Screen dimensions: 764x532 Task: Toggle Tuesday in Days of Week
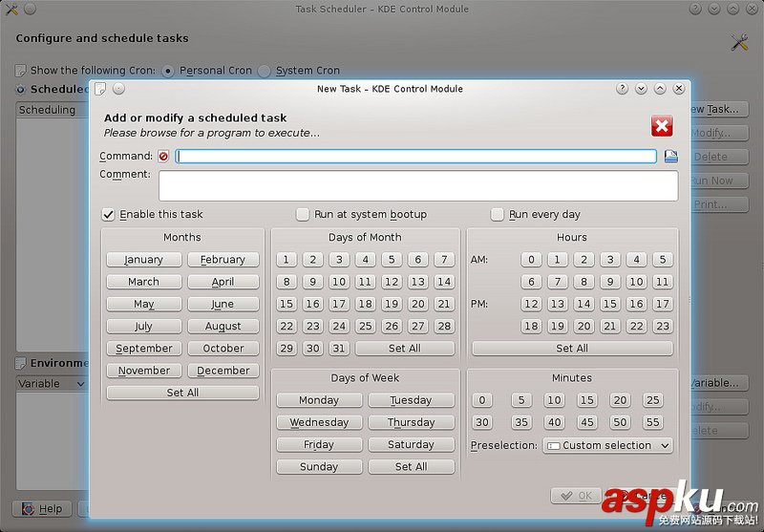412,400
